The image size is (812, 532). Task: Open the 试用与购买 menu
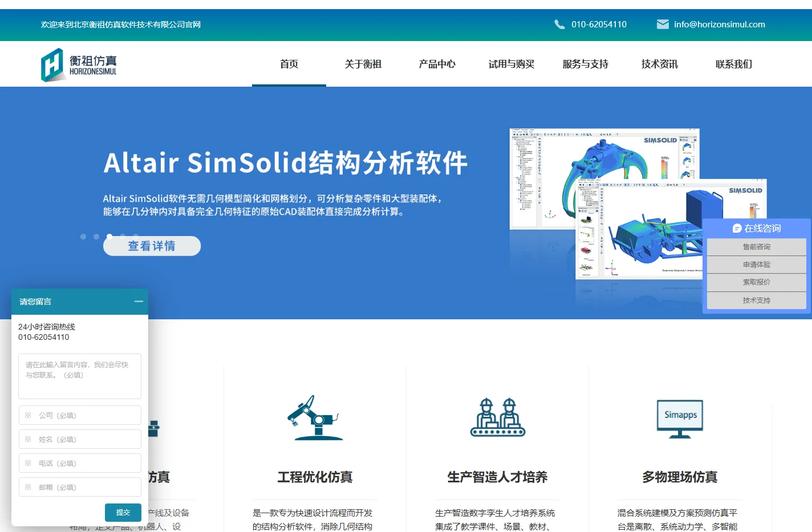click(511, 64)
